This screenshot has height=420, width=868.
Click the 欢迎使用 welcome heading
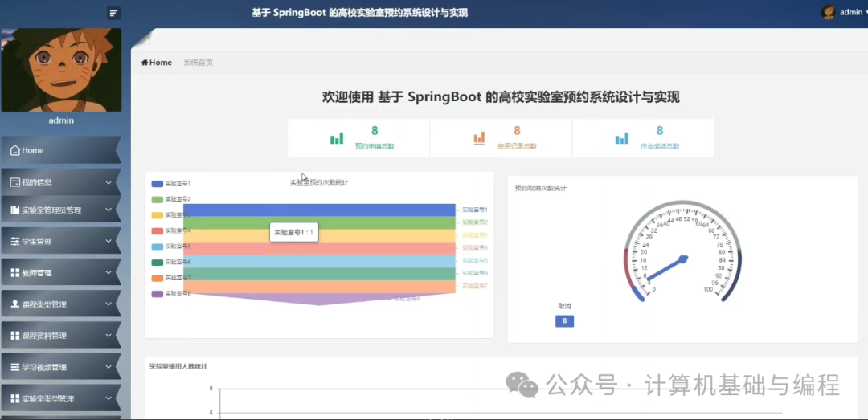501,97
